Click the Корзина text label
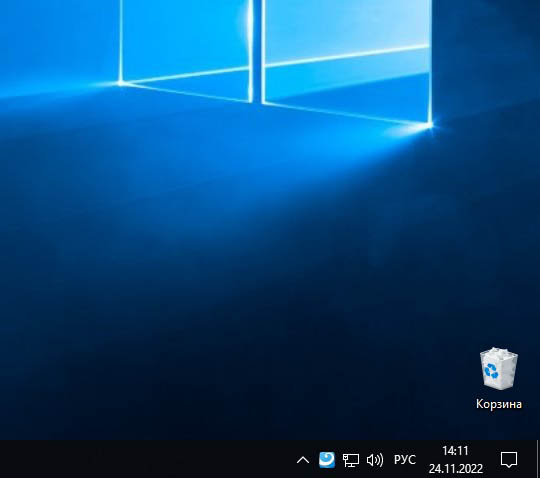 coord(499,404)
